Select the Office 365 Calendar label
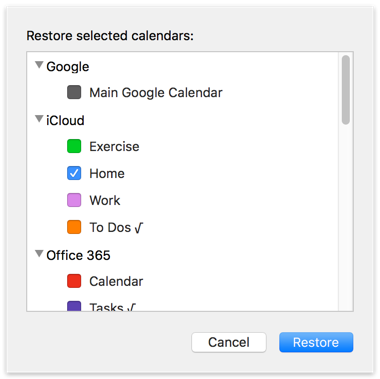This screenshot has width=380, height=379. click(x=116, y=281)
